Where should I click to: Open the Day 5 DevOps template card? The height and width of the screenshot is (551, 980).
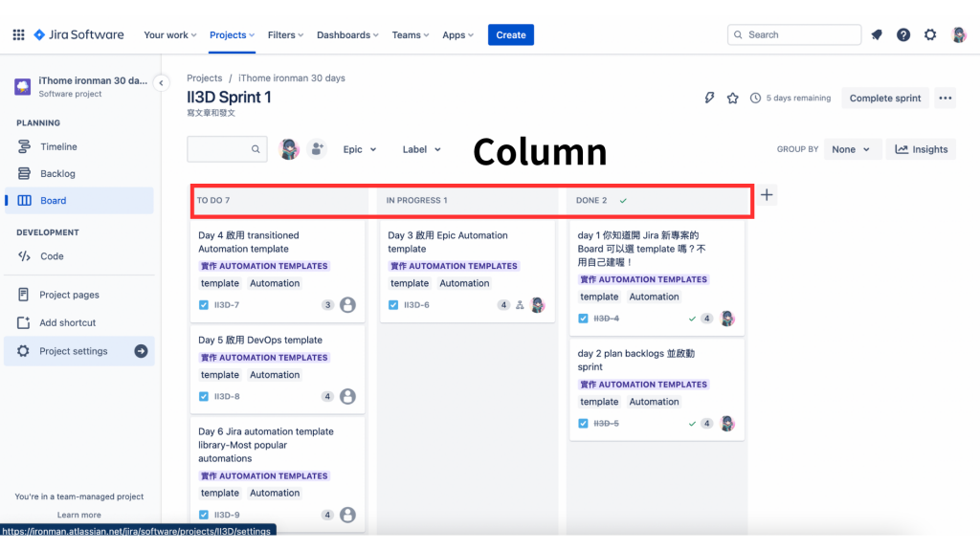[278, 369]
